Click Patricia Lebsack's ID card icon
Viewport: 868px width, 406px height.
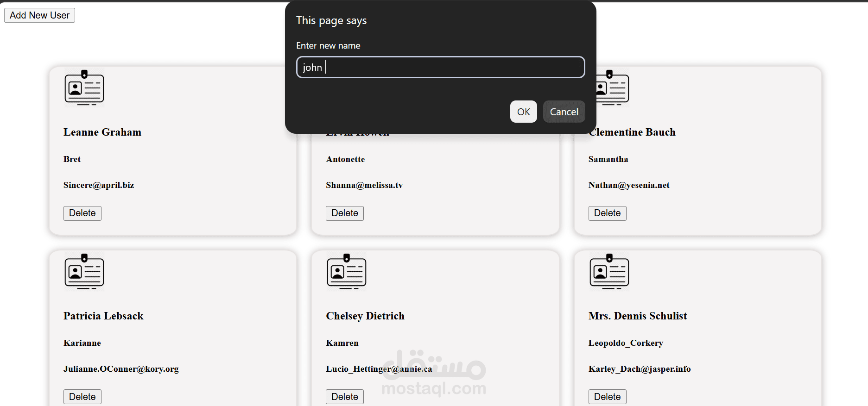pos(84,271)
